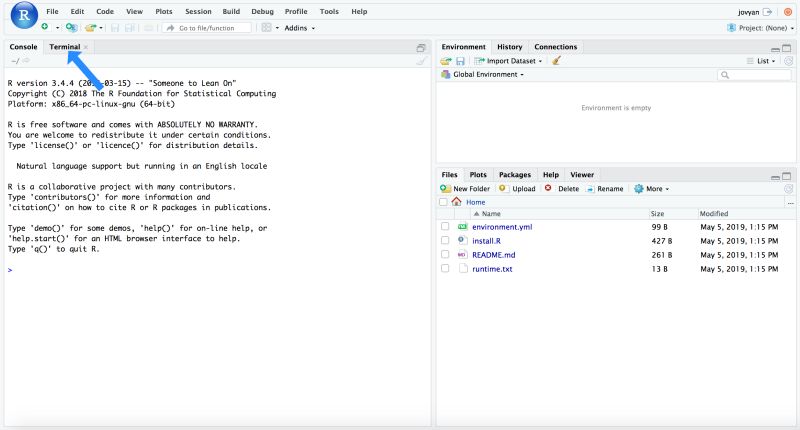
Task: Open the README.md file link
Action: [493, 255]
